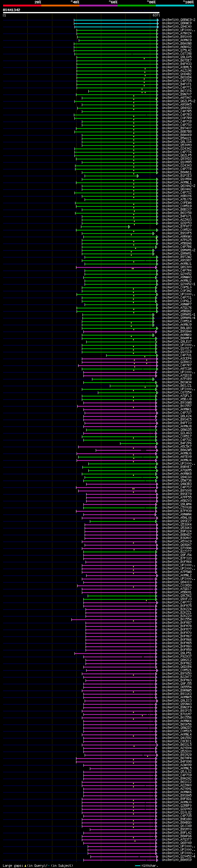This screenshot has width=197, height=868.
Task: Click the UniRef100_Q10LQ2 label
Action: pos(176,812)
